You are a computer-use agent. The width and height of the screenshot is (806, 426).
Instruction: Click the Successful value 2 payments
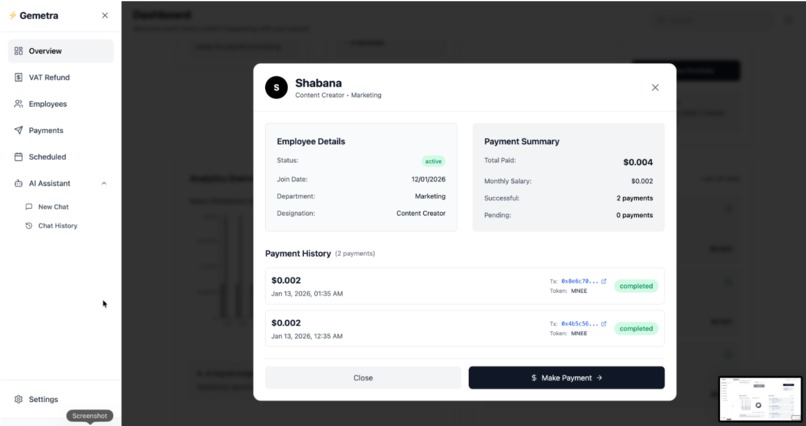[x=635, y=198]
